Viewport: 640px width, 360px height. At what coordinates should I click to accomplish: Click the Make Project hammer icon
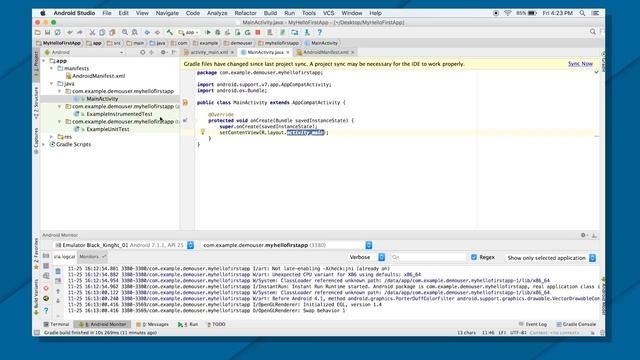click(x=169, y=32)
